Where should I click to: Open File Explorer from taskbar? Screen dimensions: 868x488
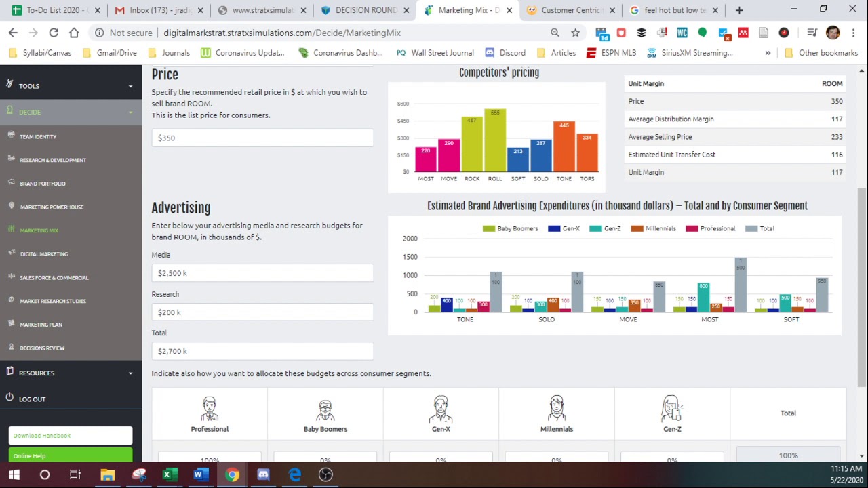[x=107, y=475]
